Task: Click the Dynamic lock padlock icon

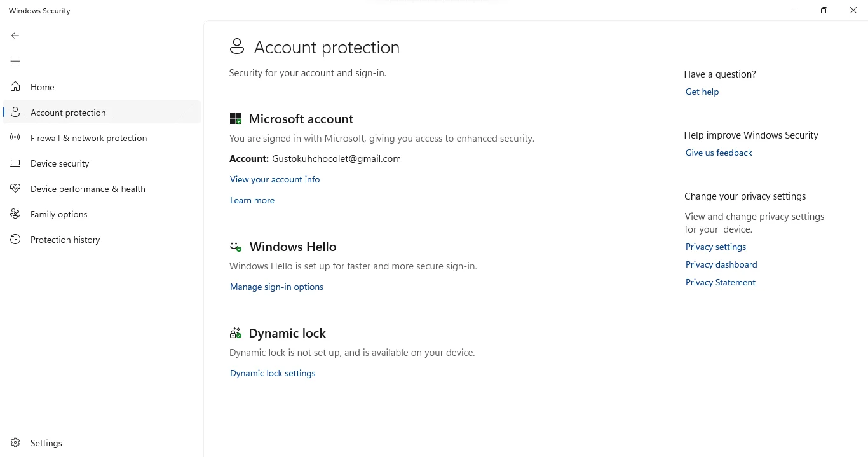Action: coord(236,333)
